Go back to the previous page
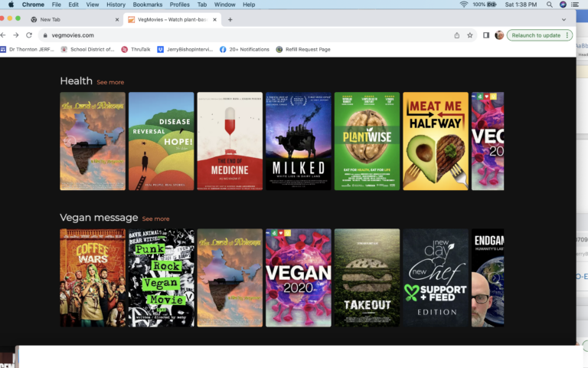Viewport: 588px width, 368px height. click(3, 35)
